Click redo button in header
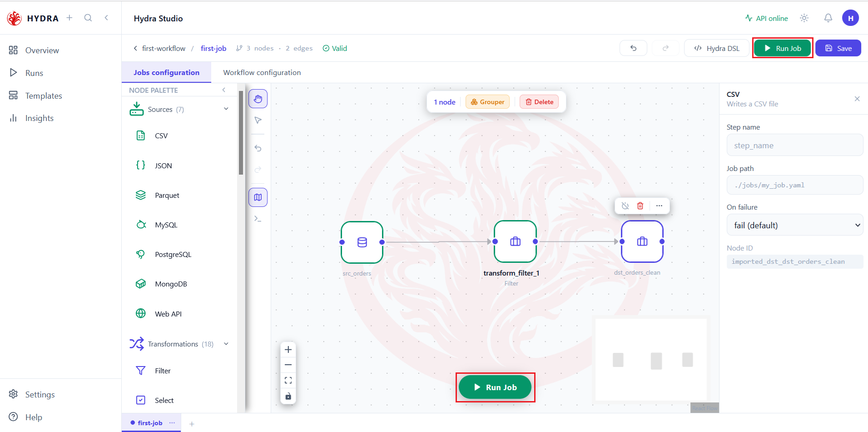This screenshot has width=868, height=432. click(665, 48)
